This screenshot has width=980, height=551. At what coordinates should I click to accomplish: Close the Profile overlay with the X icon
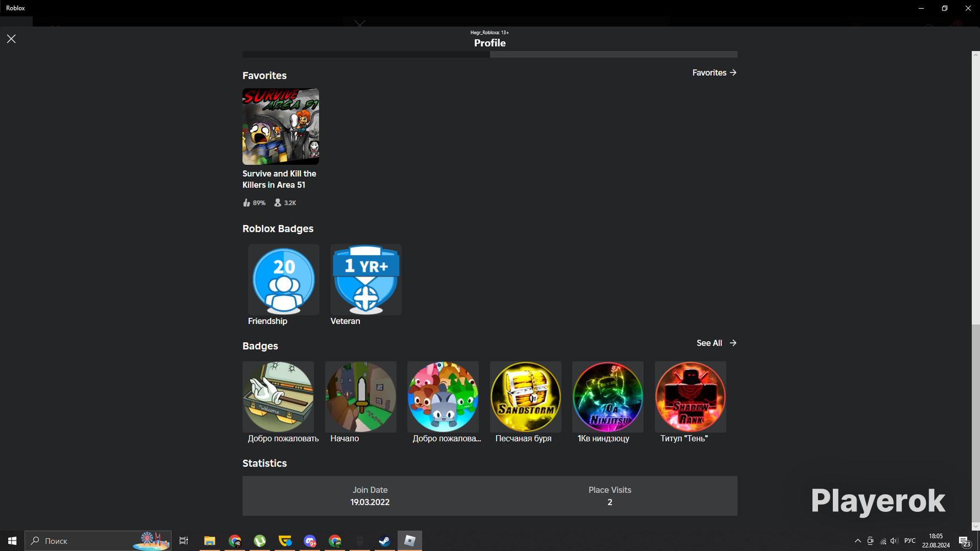coord(11,39)
